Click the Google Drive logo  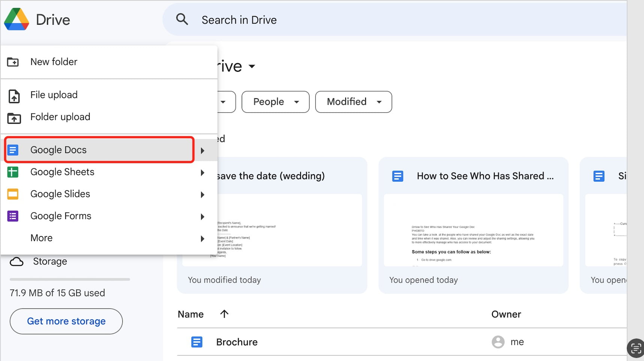click(17, 19)
